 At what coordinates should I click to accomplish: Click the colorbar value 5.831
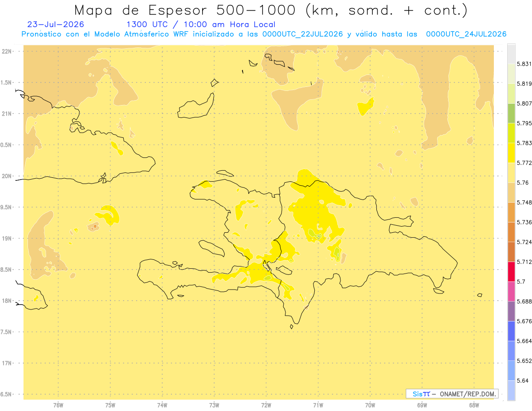click(524, 64)
